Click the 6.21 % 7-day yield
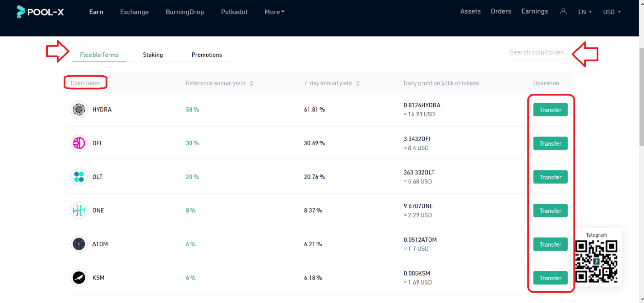The image size is (644, 303). pyautogui.click(x=313, y=244)
